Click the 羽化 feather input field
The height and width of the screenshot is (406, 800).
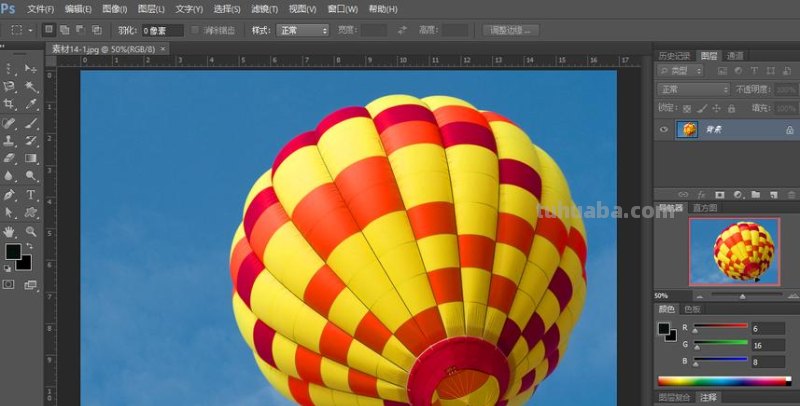point(161,30)
